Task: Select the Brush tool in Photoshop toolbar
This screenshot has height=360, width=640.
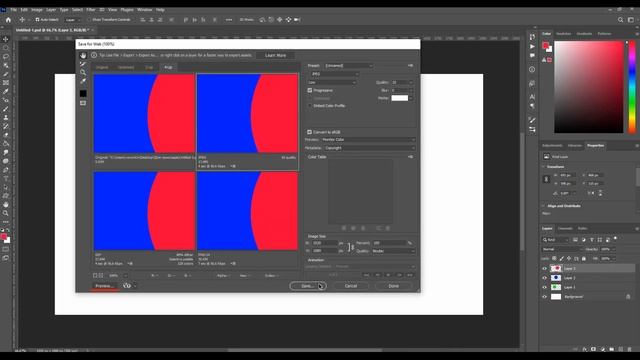Action: (x=6, y=109)
